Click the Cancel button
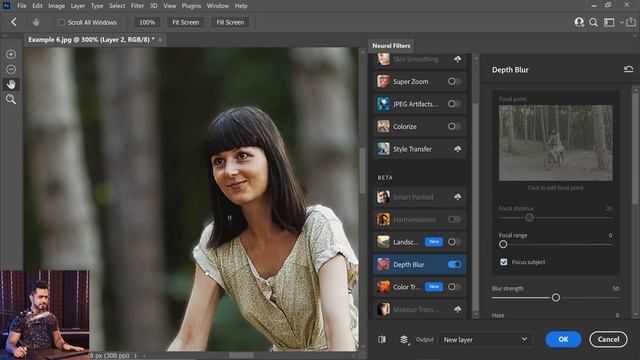 [x=608, y=339]
